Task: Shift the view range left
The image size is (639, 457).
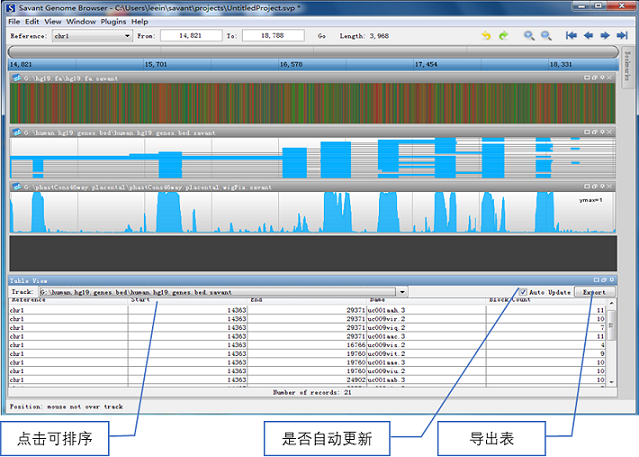Action: pyautogui.click(x=587, y=36)
